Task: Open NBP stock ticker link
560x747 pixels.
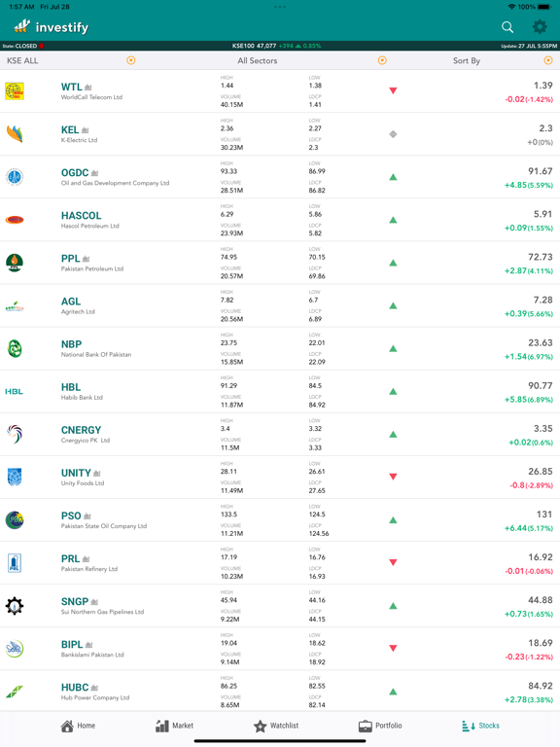Action: click(x=71, y=344)
